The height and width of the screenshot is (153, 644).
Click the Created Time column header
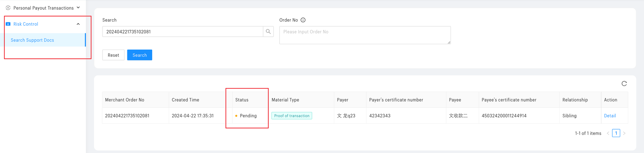point(186,100)
